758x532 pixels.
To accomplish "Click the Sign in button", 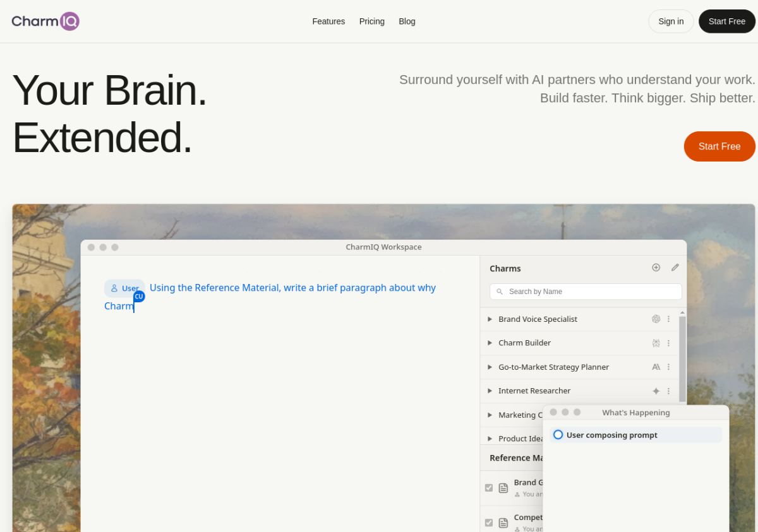I will click(x=671, y=21).
